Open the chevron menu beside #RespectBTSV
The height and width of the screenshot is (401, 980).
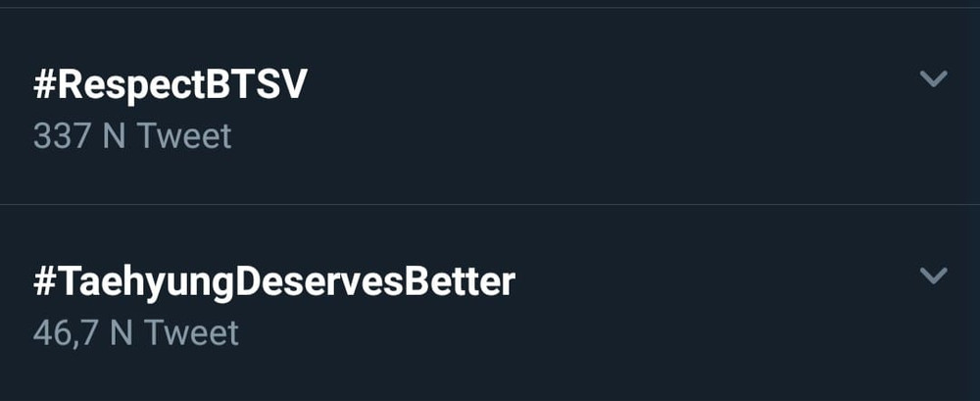933,78
